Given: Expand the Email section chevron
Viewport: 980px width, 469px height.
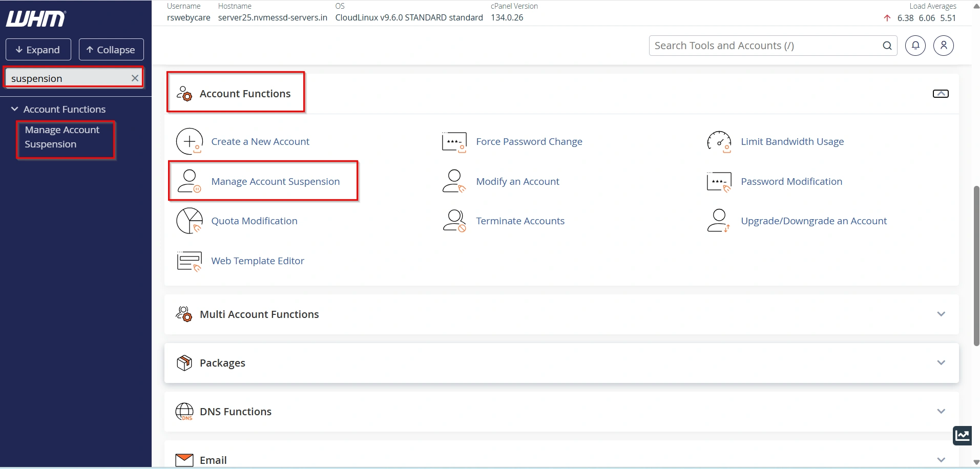Looking at the screenshot, I should click(941, 460).
